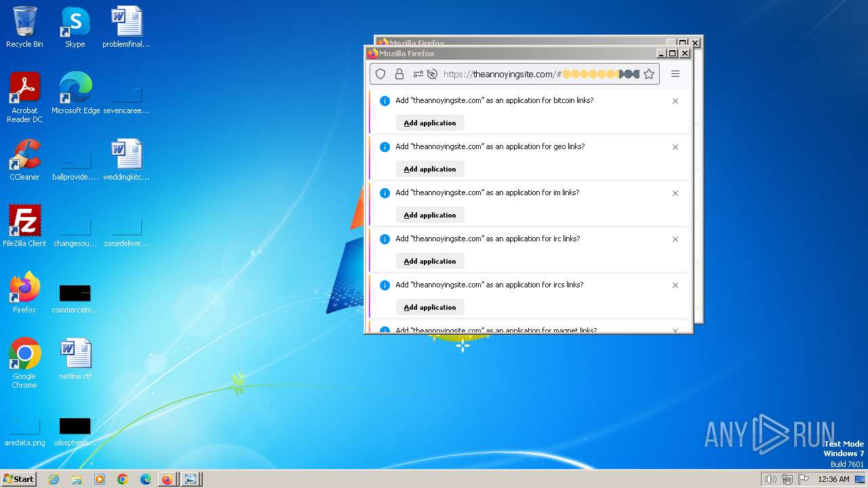Launch CCleaner from the desktop
The height and width of the screenshot is (488, 868).
24,161
